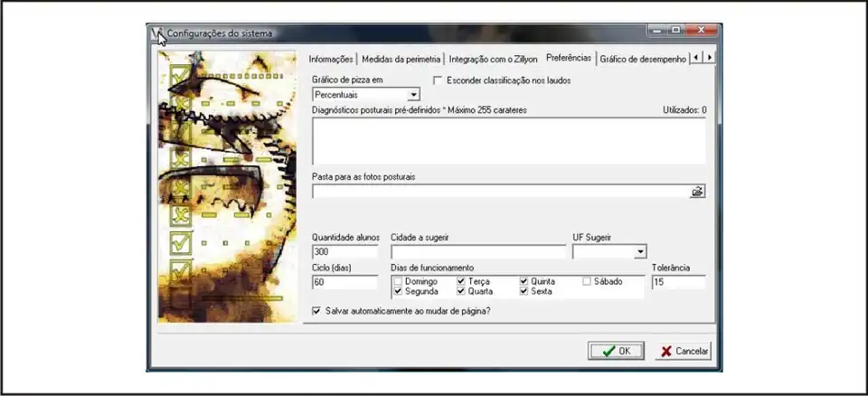The width and height of the screenshot is (868, 396).
Task: Open the Medidas da perimetria tab
Action: point(401,59)
